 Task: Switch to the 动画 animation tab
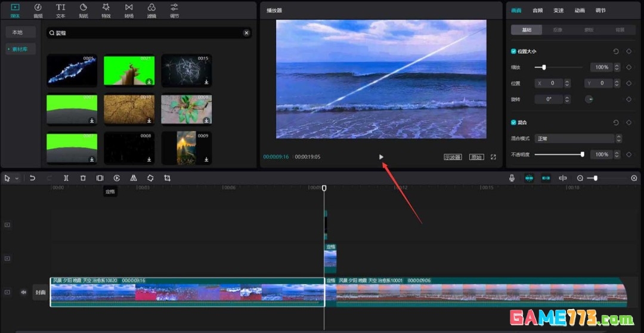(x=579, y=10)
